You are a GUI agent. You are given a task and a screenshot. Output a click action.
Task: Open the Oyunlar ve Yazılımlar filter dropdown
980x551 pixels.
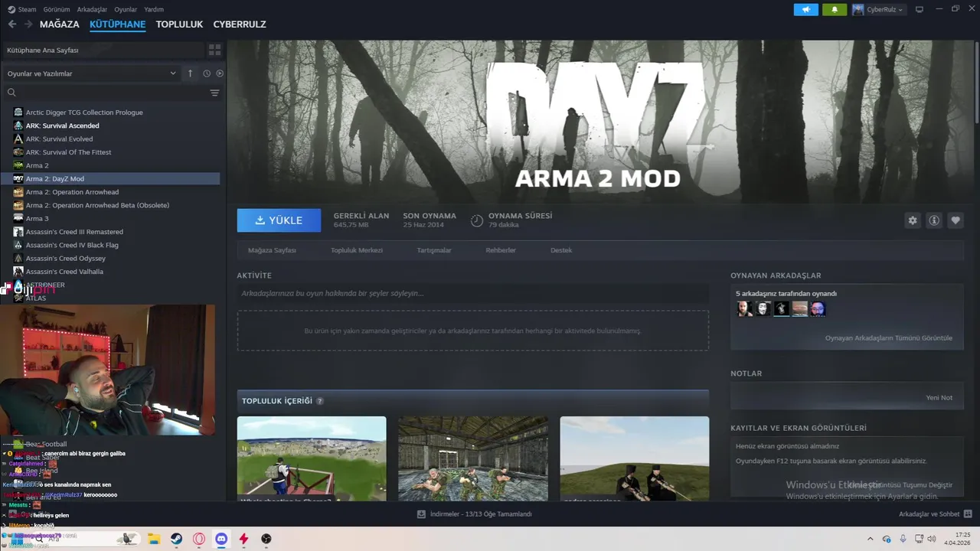[x=92, y=73]
